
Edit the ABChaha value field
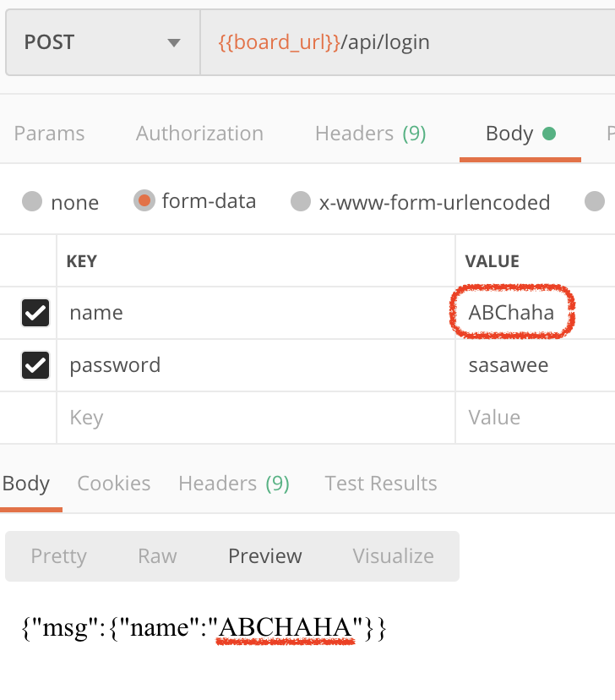[x=536, y=313]
